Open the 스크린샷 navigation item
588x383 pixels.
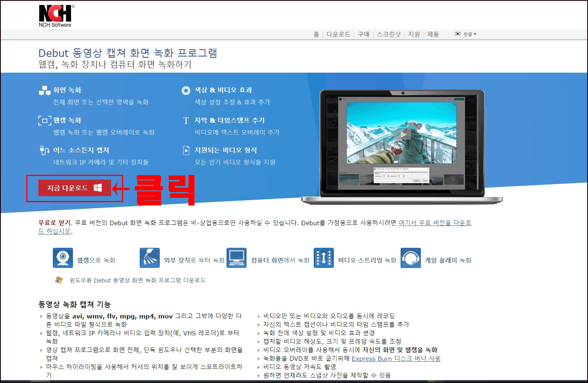click(389, 34)
